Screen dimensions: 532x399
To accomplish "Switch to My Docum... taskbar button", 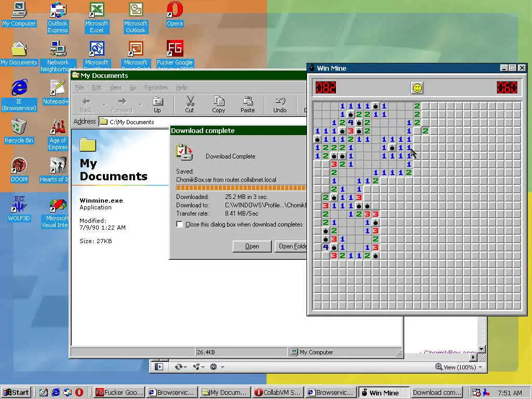I will [x=224, y=392].
